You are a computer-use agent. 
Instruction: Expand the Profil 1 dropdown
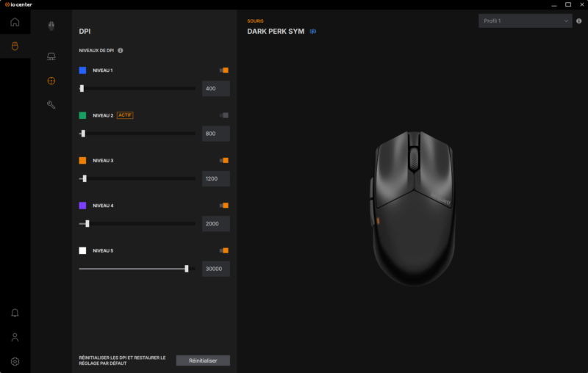point(526,21)
